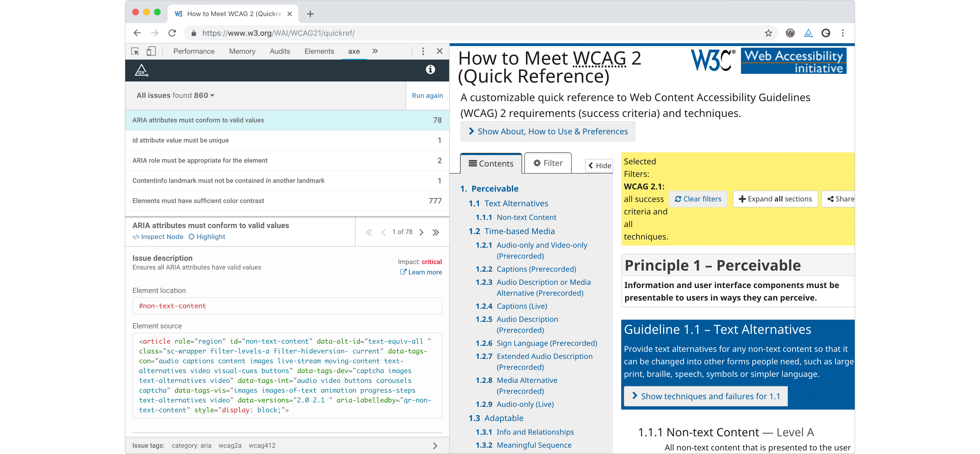Open 1.3.2 Meaningful Sequence link
980x454 pixels.
tap(523, 445)
